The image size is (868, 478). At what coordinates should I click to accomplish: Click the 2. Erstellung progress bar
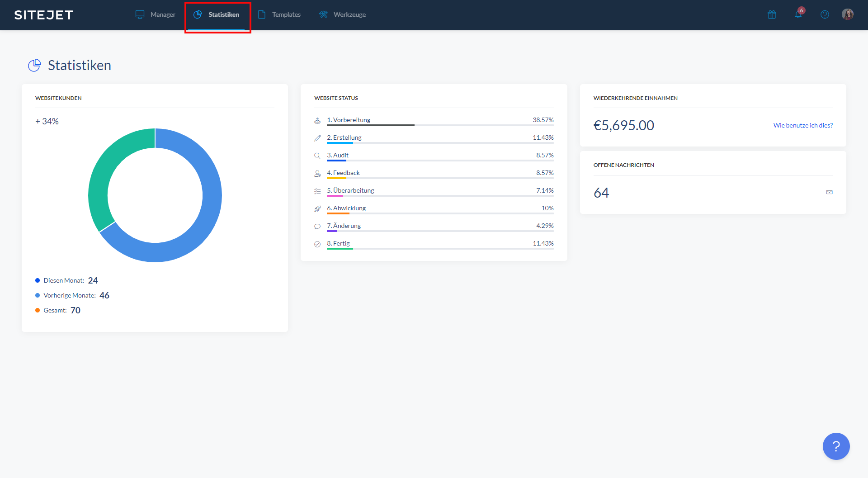[440, 143]
